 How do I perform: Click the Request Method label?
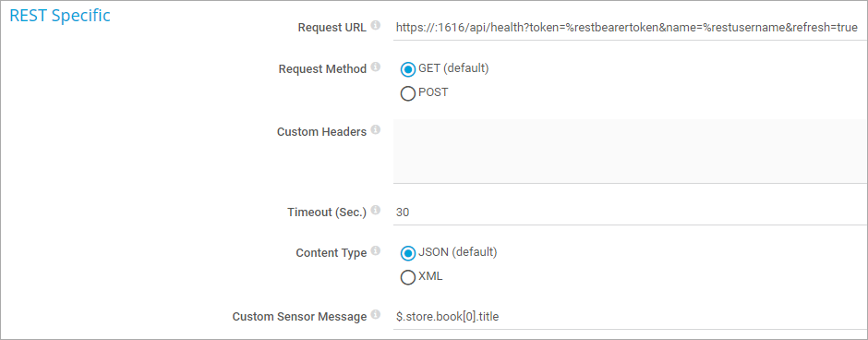point(323,69)
